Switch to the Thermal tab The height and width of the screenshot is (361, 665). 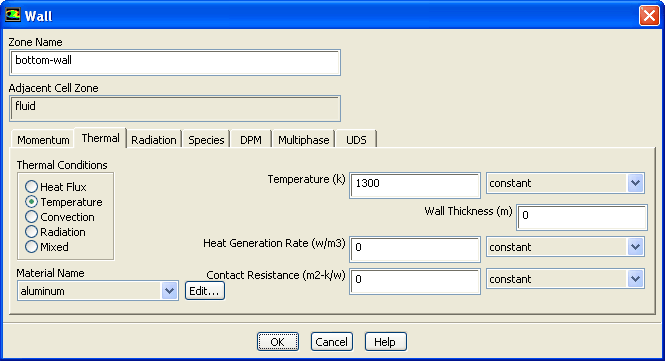click(x=101, y=138)
